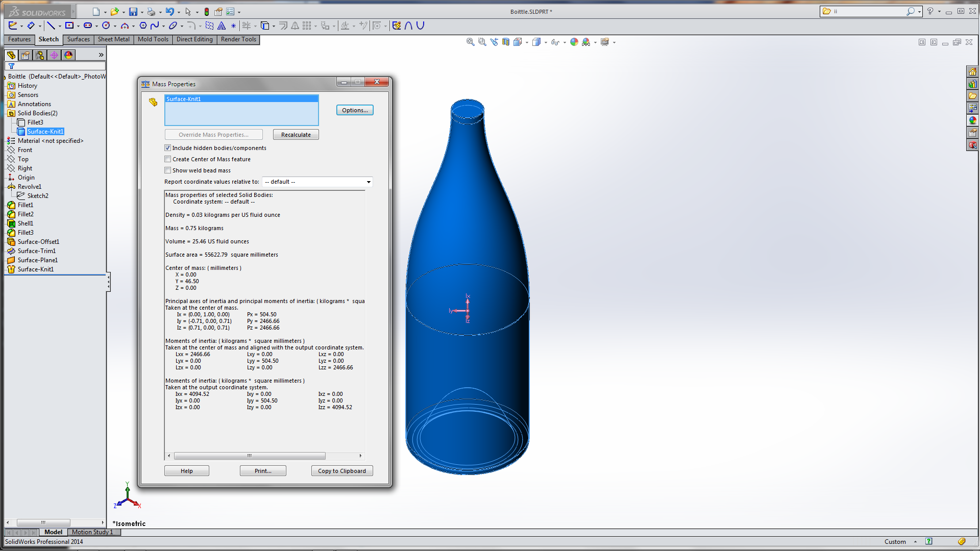Click the Save icon in toolbar
Viewport: 980px width, 551px height.
[133, 12]
